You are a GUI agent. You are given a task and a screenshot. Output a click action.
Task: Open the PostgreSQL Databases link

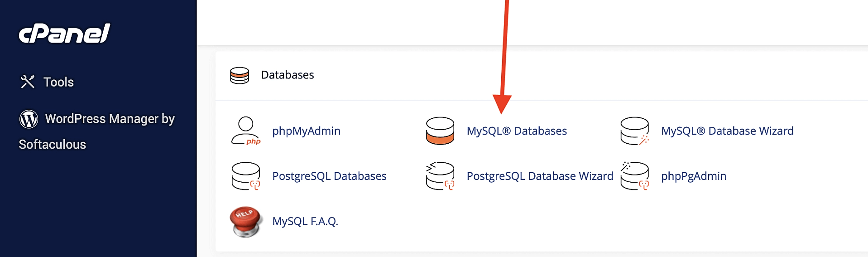[x=329, y=176]
